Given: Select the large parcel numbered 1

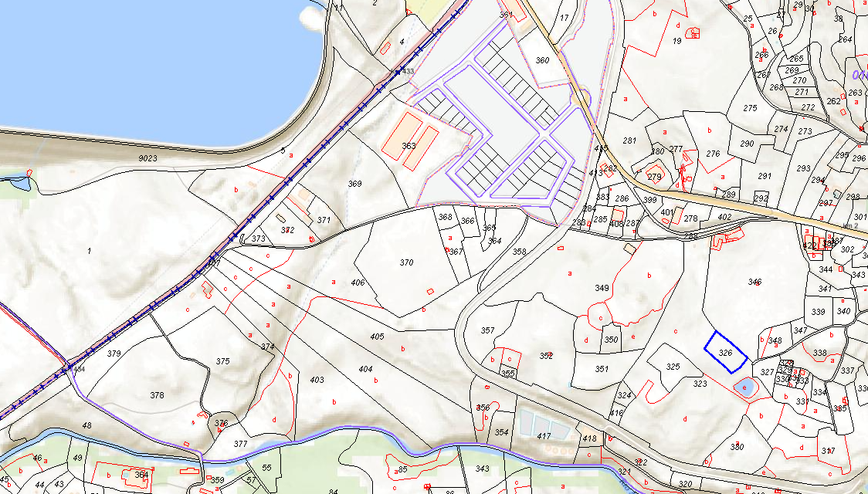Looking at the screenshot, I should (89, 251).
